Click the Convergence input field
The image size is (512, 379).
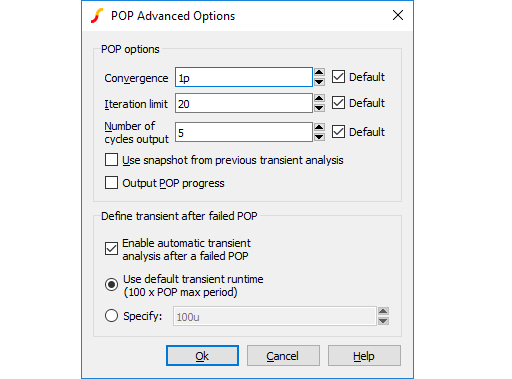pyautogui.click(x=244, y=77)
